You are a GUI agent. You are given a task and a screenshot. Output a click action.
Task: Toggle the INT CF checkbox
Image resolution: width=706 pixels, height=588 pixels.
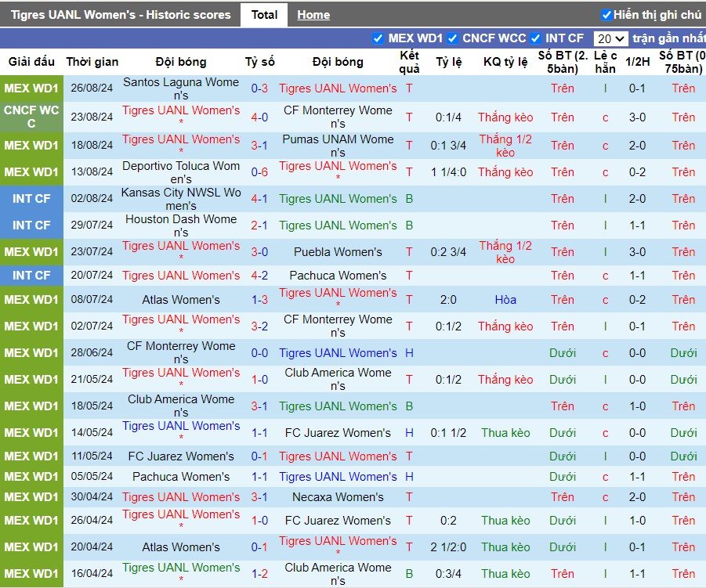(535, 38)
